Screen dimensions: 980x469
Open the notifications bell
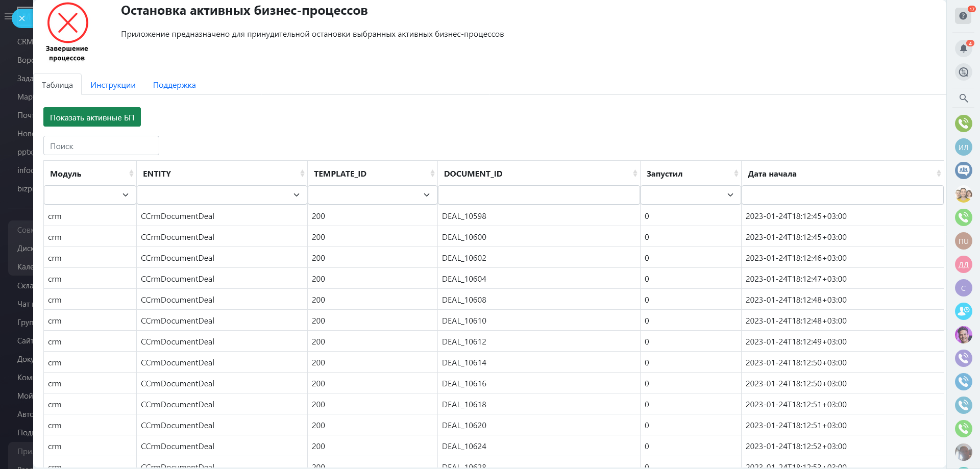[963, 48]
